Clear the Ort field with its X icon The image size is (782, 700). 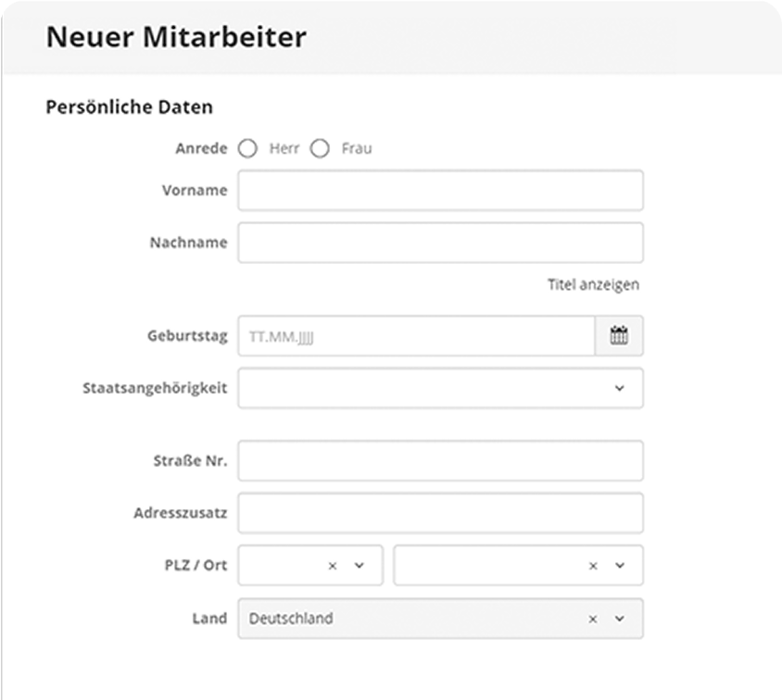(594, 566)
